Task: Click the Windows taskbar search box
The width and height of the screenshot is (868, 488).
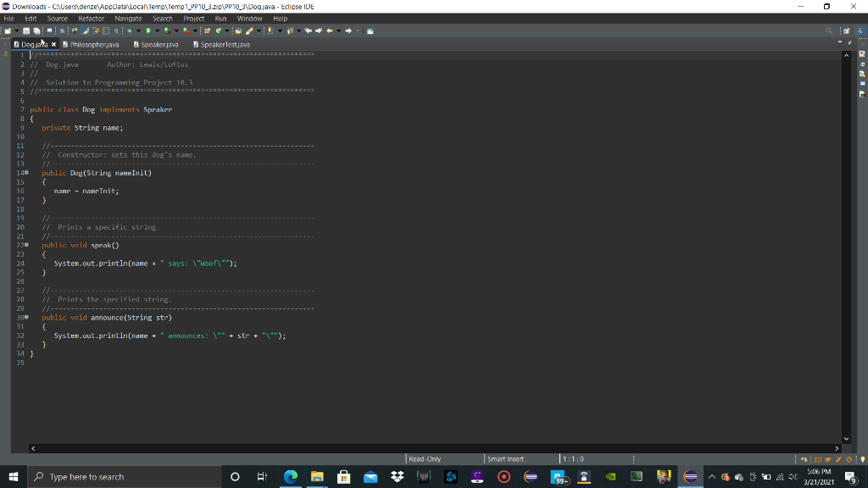Action: pos(124,476)
